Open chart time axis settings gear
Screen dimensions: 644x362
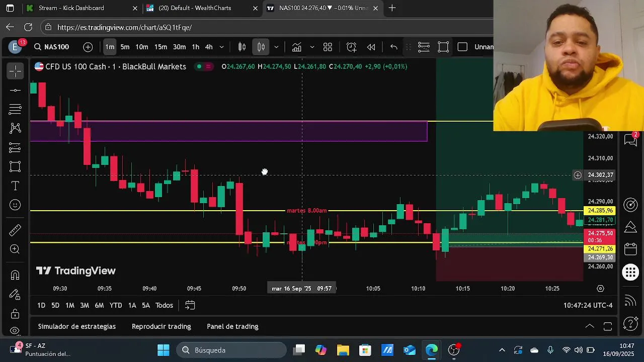point(600,289)
